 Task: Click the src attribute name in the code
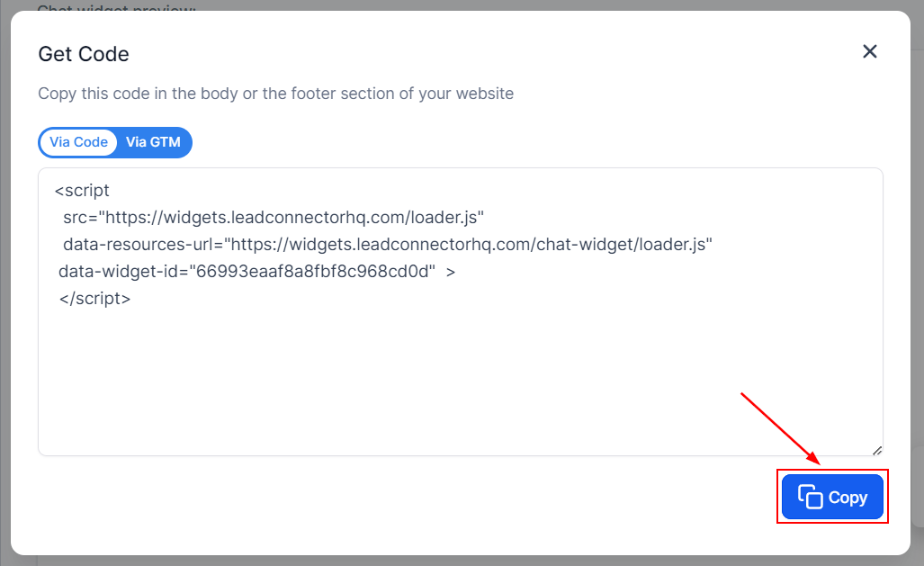point(76,218)
